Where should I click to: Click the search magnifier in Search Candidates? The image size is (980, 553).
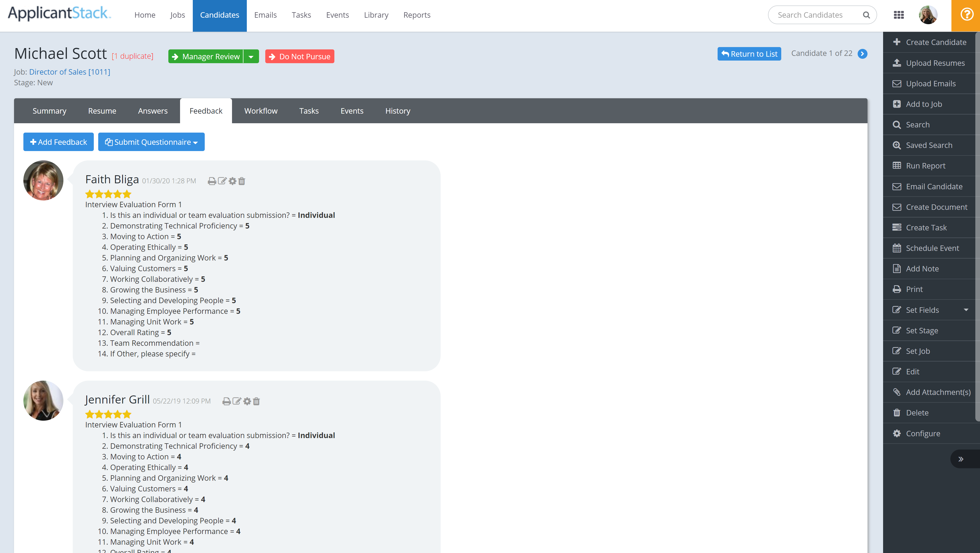tap(866, 15)
